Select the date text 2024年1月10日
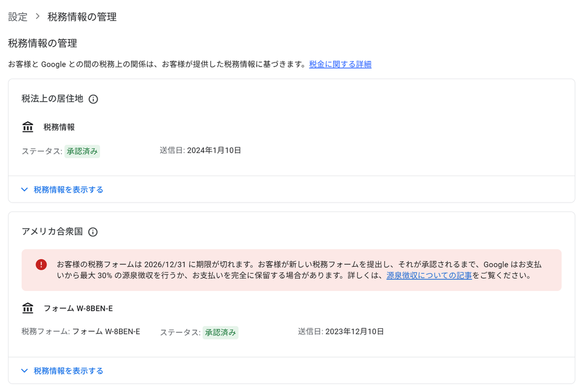Viewport: 588px width, 389px height. 214,150
